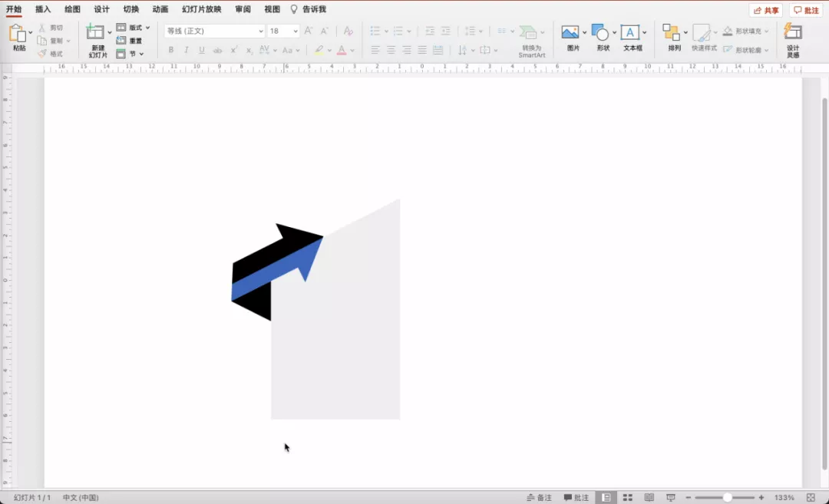829x504 pixels.
Task: Click the font color red A
Action: 342,50
